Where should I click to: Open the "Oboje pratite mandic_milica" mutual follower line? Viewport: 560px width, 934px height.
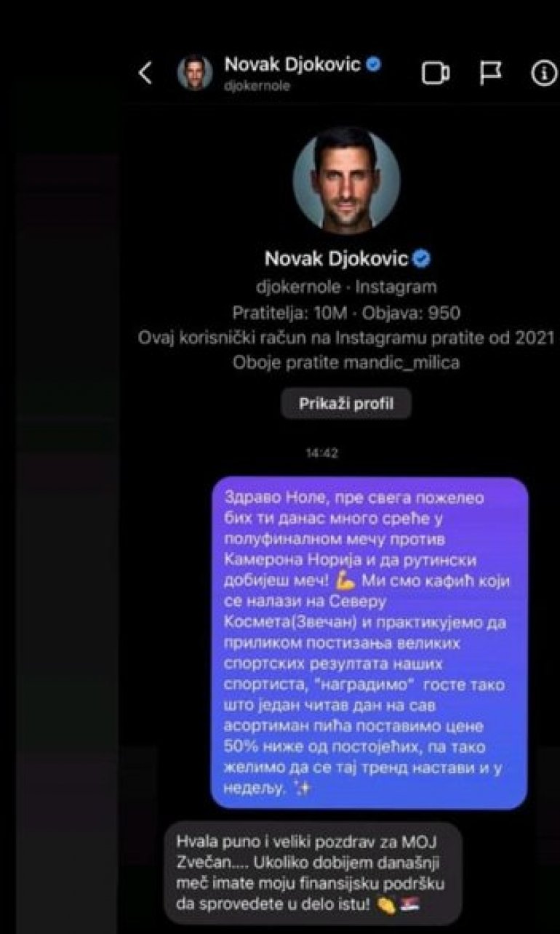(346, 362)
